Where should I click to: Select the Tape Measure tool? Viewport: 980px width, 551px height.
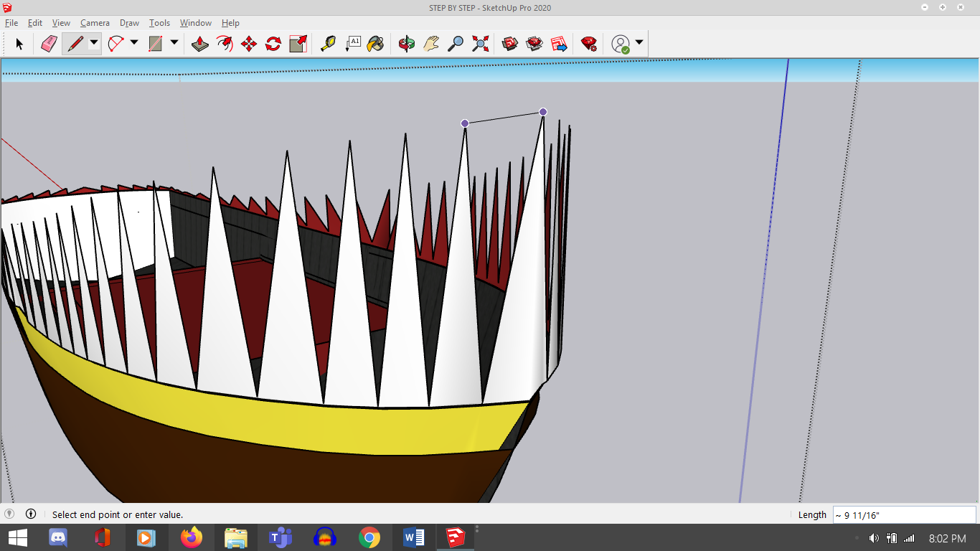(x=328, y=44)
